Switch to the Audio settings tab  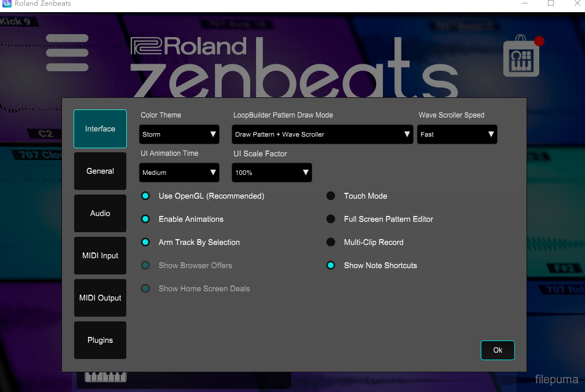coord(100,214)
